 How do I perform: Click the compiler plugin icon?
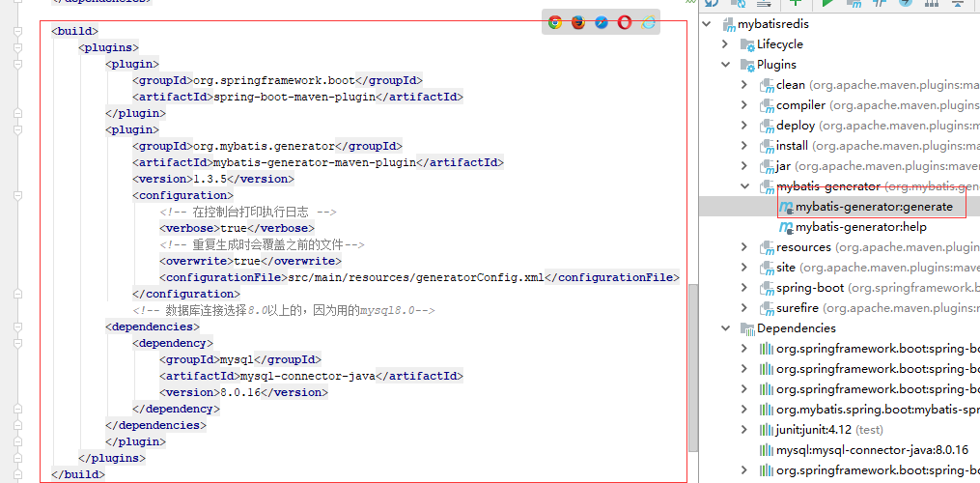767,105
